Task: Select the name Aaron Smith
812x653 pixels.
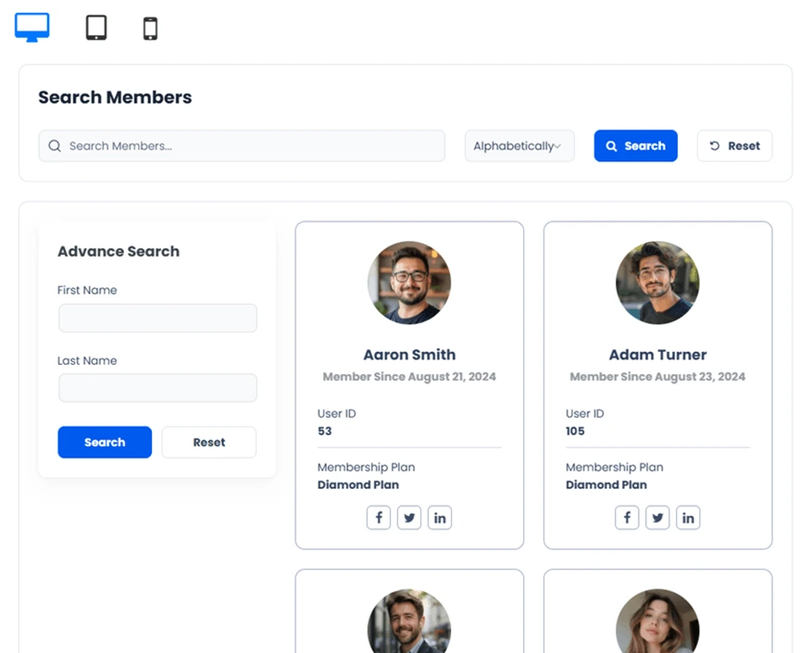Action: 409,355
